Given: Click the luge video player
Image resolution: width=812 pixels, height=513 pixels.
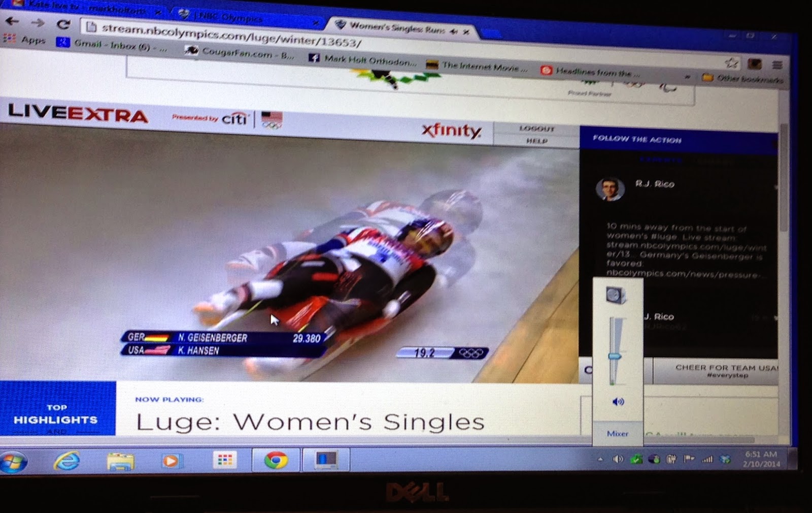Looking at the screenshot, I should coord(289,254).
